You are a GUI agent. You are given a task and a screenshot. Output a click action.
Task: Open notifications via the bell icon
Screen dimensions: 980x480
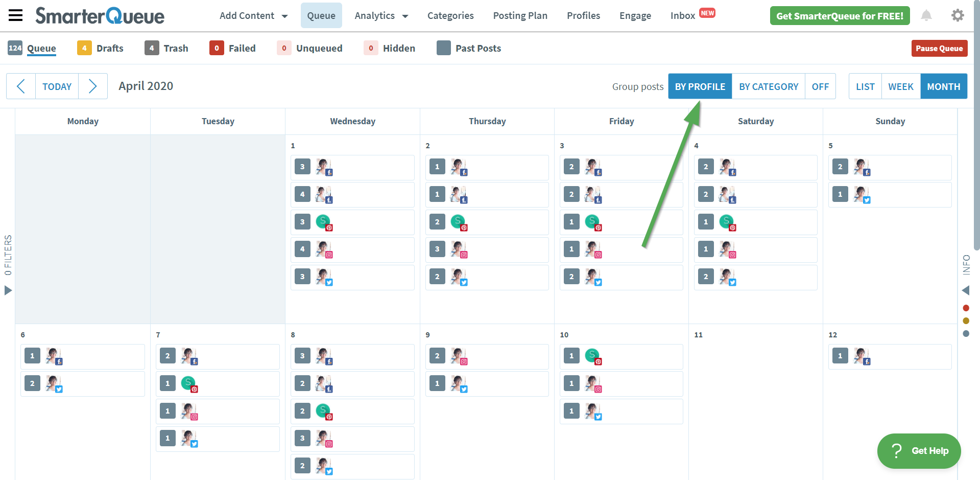[926, 15]
